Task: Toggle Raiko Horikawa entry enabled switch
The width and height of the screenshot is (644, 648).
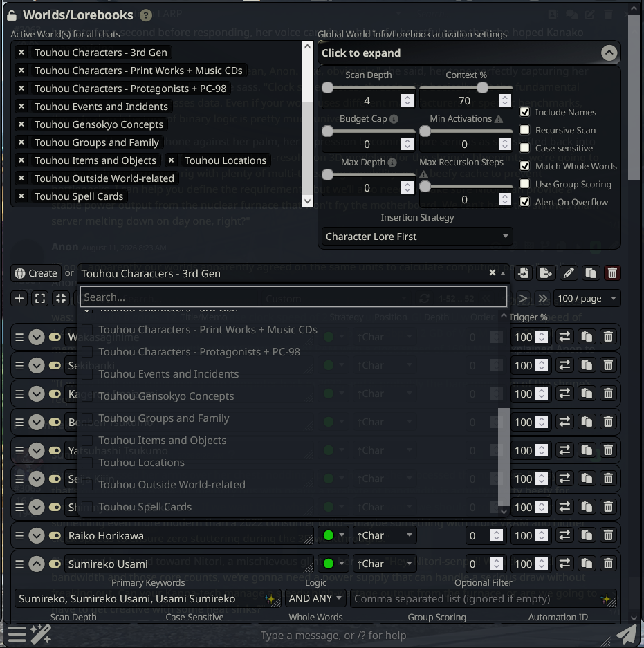Action: pyautogui.click(x=55, y=535)
